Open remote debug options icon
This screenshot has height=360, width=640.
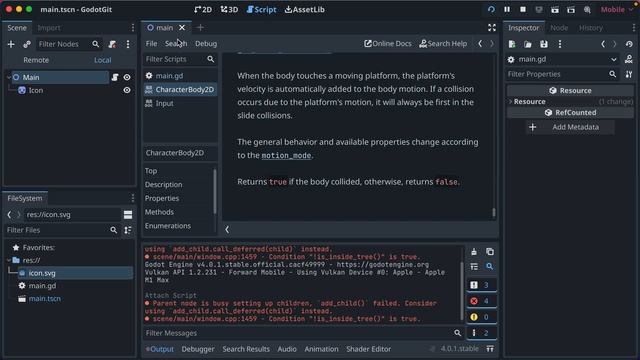click(x=539, y=9)
